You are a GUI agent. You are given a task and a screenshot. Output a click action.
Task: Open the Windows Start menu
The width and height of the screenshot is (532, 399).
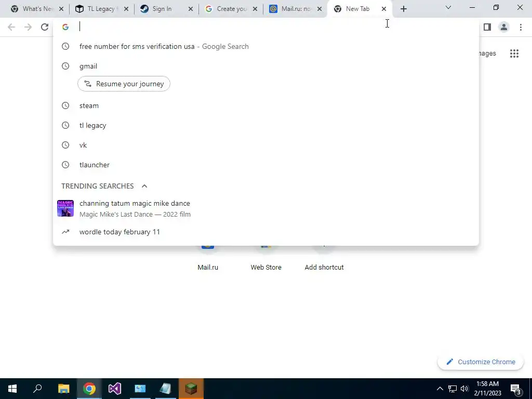click(x=12, y=389)
